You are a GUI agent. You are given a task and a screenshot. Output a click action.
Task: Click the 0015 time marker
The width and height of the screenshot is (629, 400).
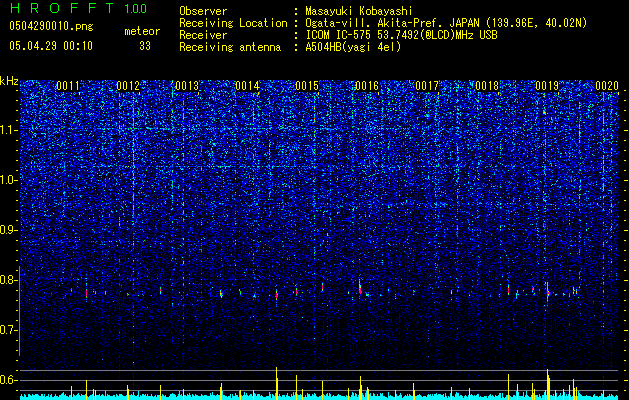[307, 86]
